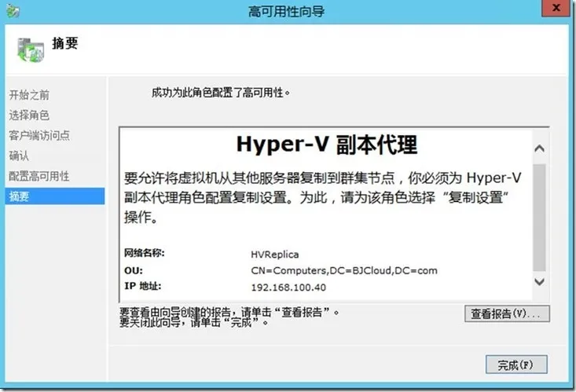Click the 摘要 page heading
Image resolution: width=576 pixels, height=392 pixels.
tap(65, 43)
